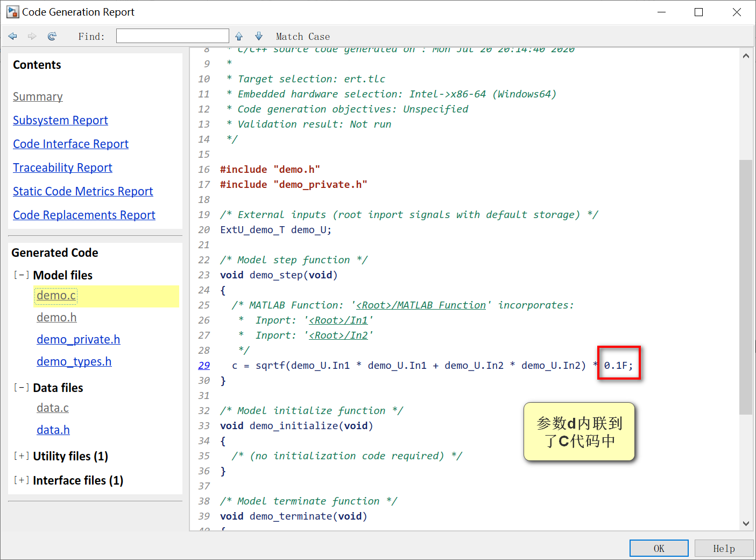Click the scroll down arrow of code pane
This screenshot has height=560, width=756.
(x=746, y=523)
